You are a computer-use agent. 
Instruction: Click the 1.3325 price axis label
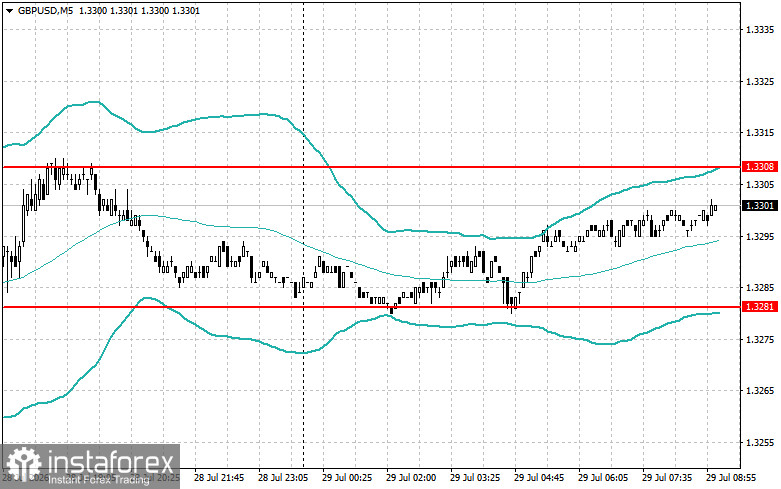760,81
